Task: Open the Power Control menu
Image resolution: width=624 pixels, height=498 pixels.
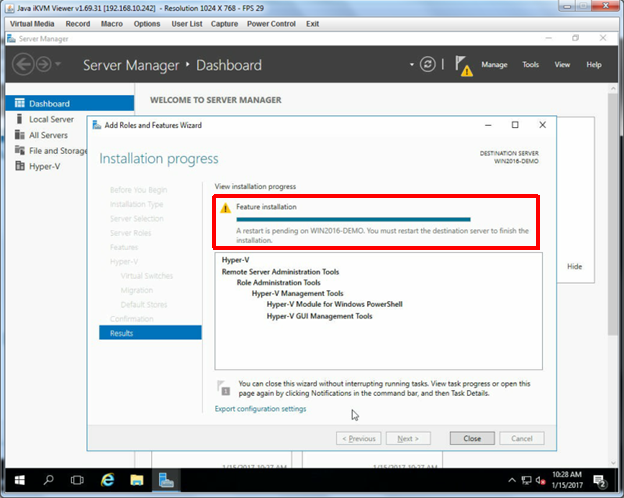Action: pyautogui.click(x=271, y=24)
